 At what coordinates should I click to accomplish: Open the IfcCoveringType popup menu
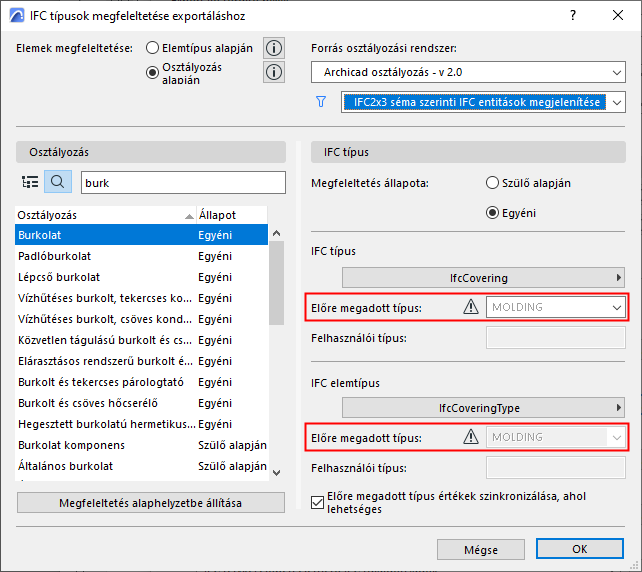tap(484, 407)
